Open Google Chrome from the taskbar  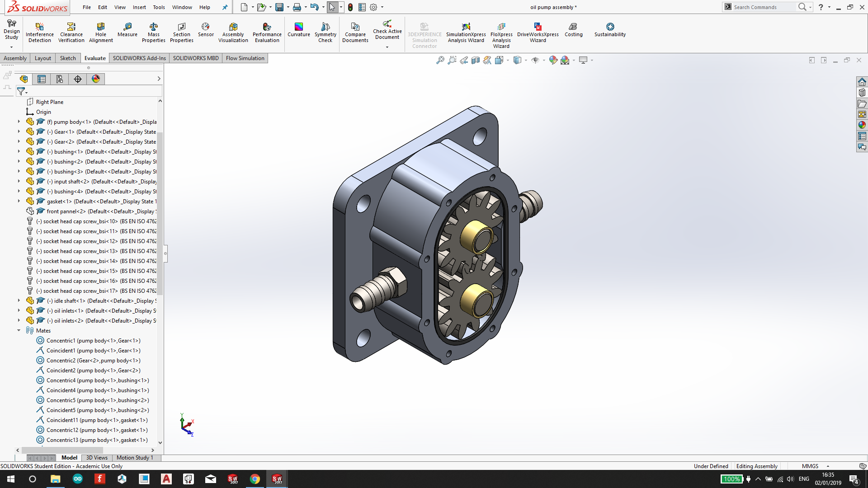pyautogui.click(x=255, y=479)
